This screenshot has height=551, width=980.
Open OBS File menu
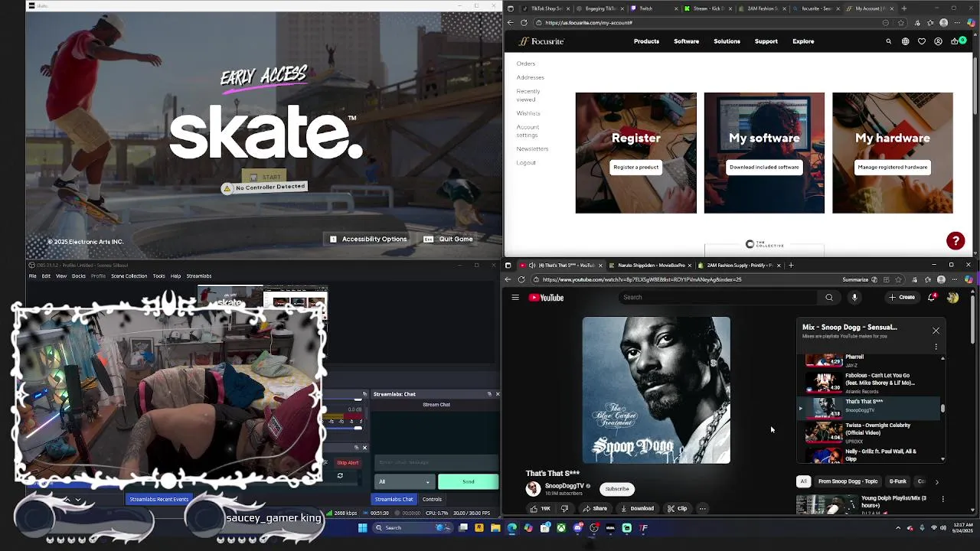click(x=32, y=276)
